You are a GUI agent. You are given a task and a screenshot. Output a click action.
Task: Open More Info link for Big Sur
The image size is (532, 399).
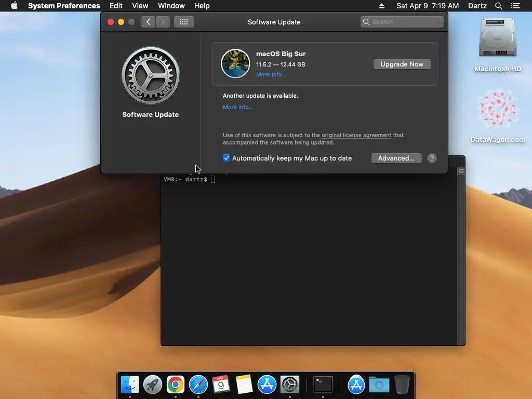[271, 74]
